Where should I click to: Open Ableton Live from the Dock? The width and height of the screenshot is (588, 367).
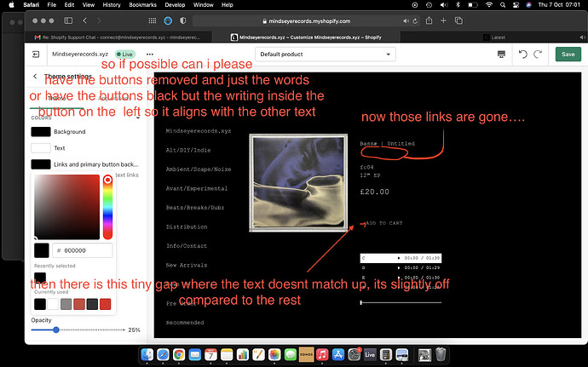[370, 354]
